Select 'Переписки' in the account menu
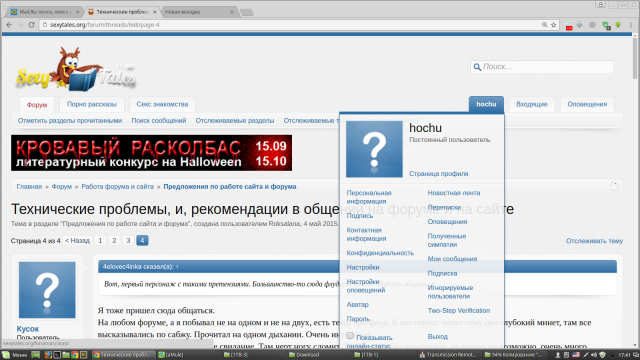The height and width of the screenshot is (360, 640). tap(444, 207)
